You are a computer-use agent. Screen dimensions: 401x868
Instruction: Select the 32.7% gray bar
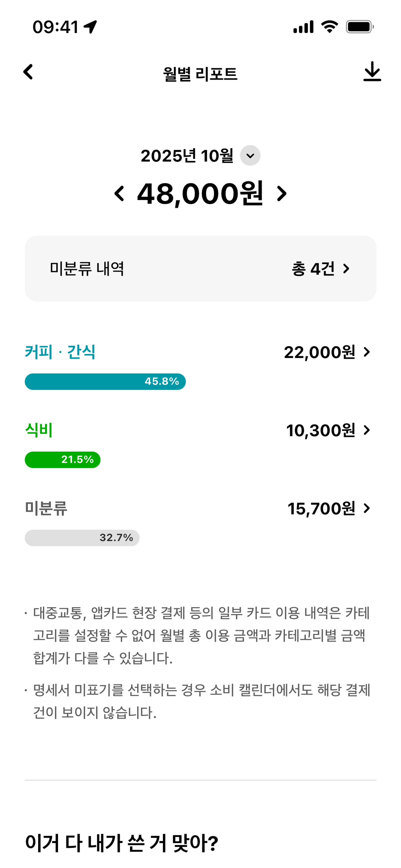82,538
